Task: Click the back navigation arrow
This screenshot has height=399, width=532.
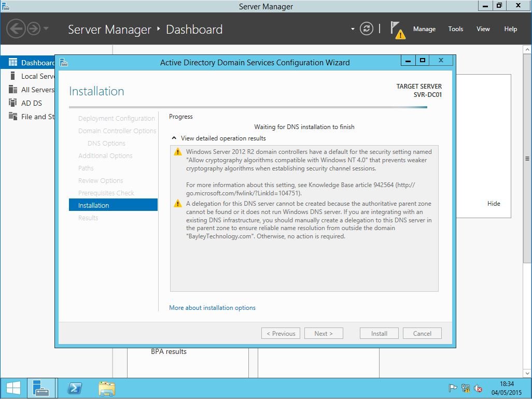Action: [16, 28]
